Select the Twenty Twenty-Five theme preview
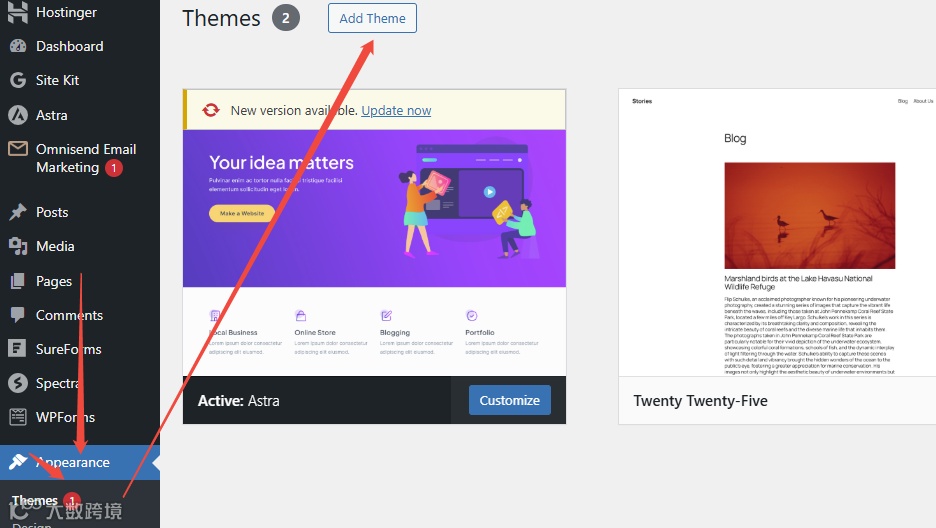This screenshot has height=528, width=936. [777, 233]
